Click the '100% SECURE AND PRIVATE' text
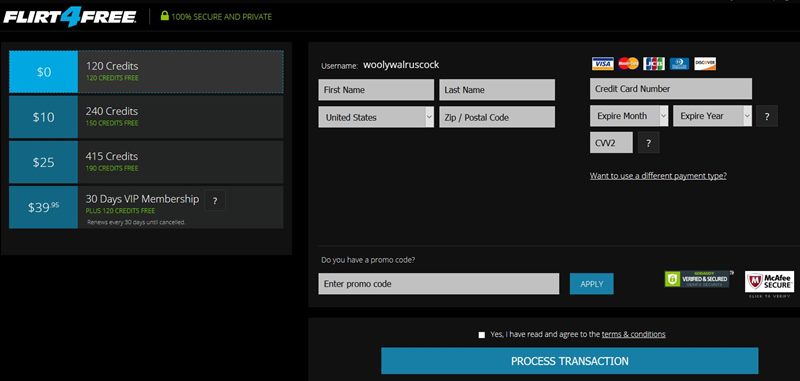Image resolution: width=800 pixels, height=381 pixels. pos(221,16)
